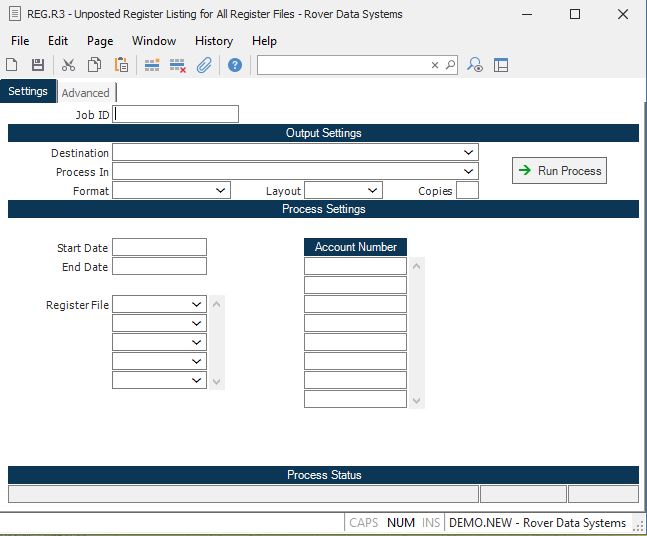Click the Delete row toolbar icon

[178, 65]
